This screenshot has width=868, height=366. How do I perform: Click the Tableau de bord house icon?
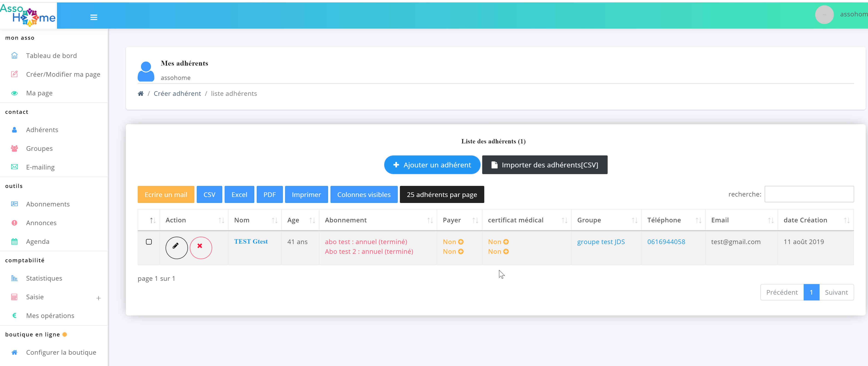tap(14, 55)
